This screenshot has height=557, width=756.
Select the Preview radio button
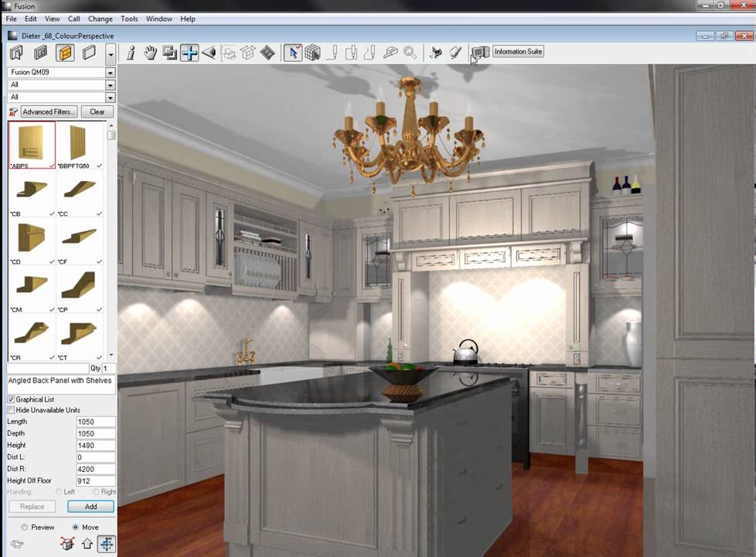tap(25, 527)
